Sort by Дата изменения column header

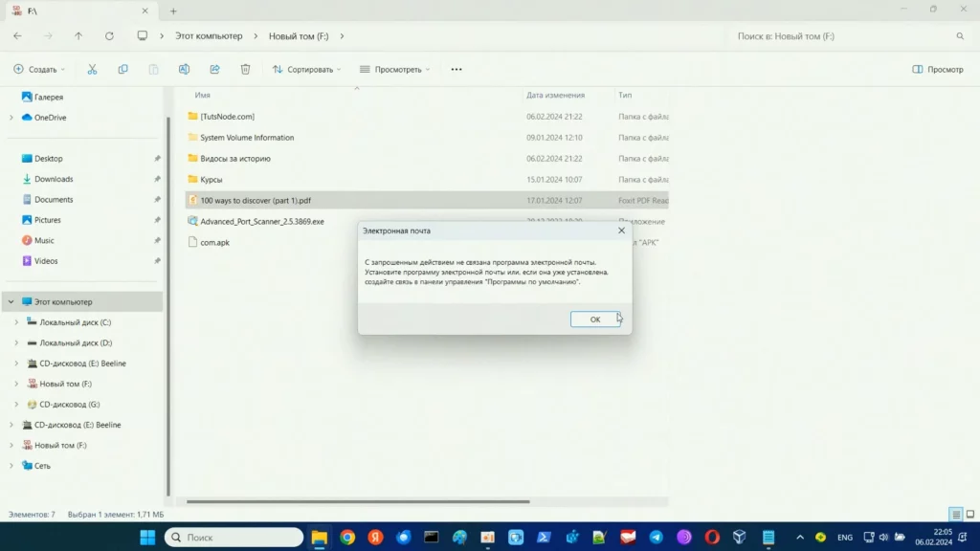[556, 95]
